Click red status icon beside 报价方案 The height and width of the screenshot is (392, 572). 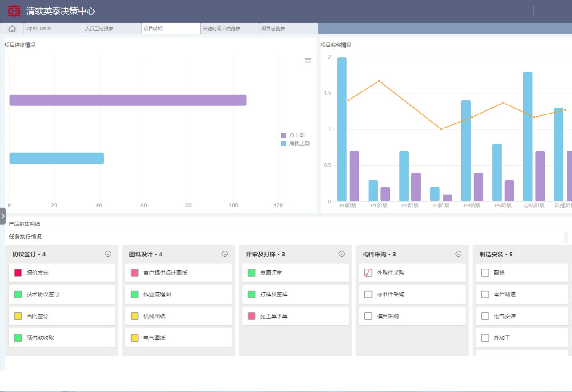pyautogui.click(x=18, y=273)
